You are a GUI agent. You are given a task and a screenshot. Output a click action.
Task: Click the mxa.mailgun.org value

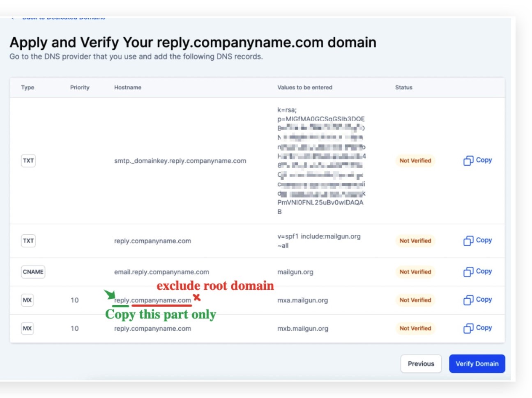[302, 300]
